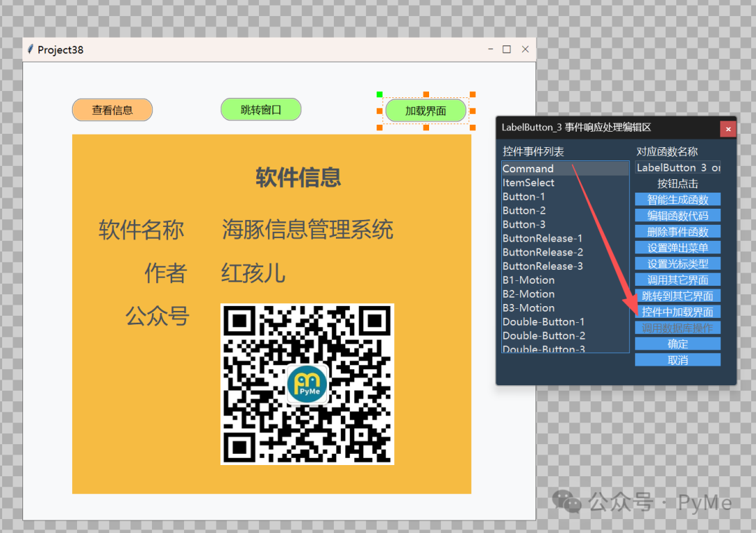The height and width of the screenshot is (533, 756).
Task: Close the LabelButton_3 event editor panel
Action: pyautogui.click(x=728, y=129)
